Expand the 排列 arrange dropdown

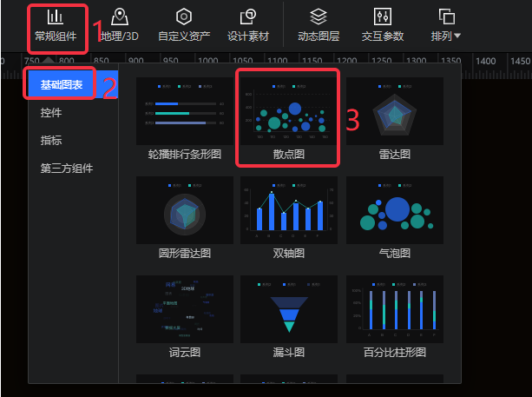point(446,25)
